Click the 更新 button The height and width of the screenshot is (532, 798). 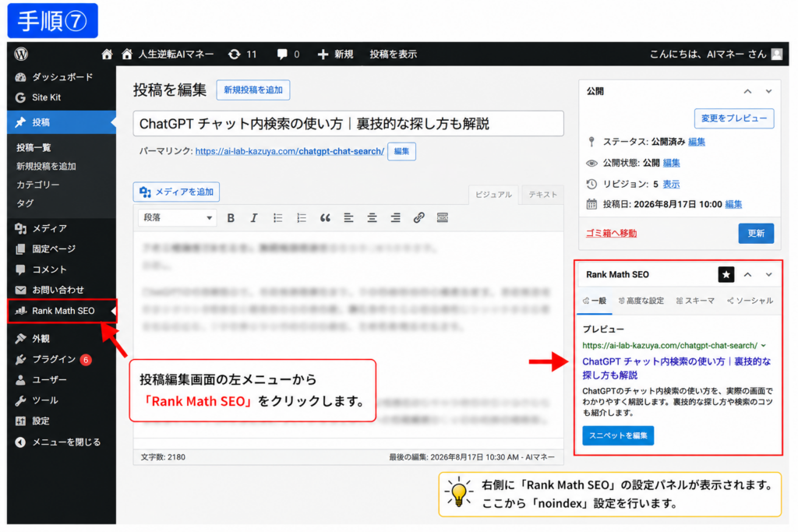tap(756, 233)
